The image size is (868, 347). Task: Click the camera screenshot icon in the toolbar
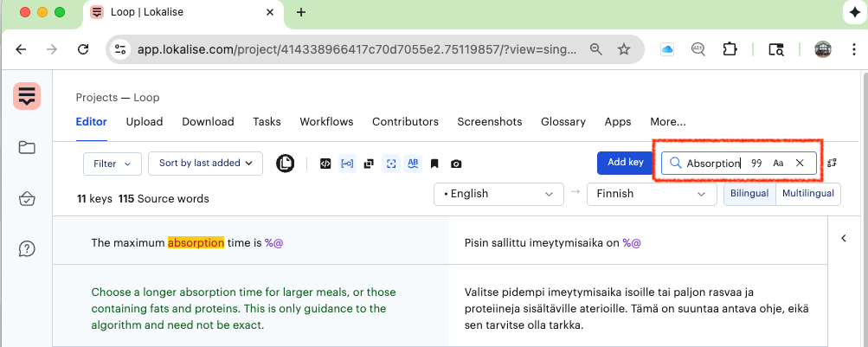coord(456,164)
